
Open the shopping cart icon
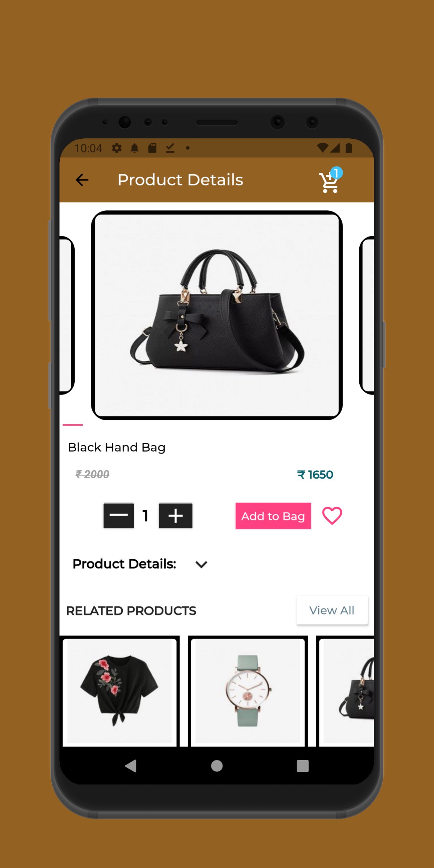(329, 181)
